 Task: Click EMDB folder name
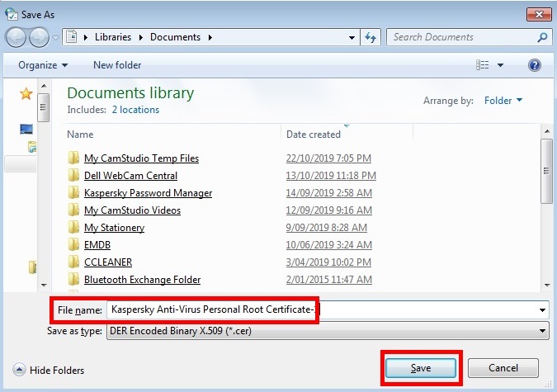point(97,245)
